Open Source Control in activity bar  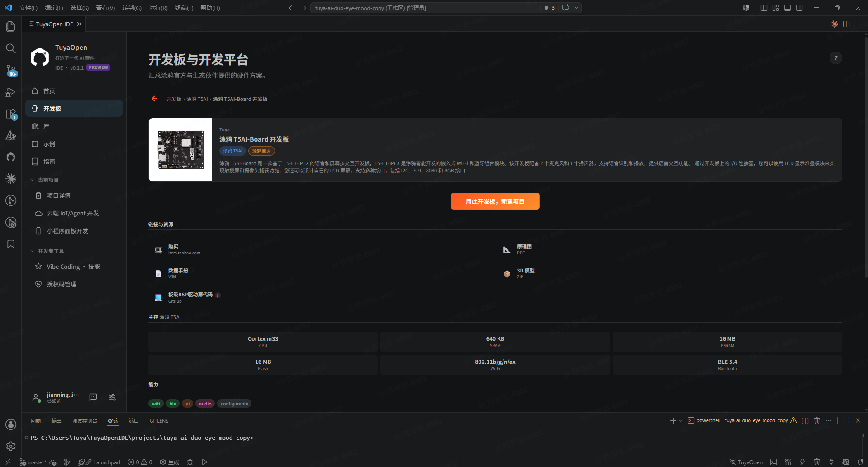tap(10, 70)
